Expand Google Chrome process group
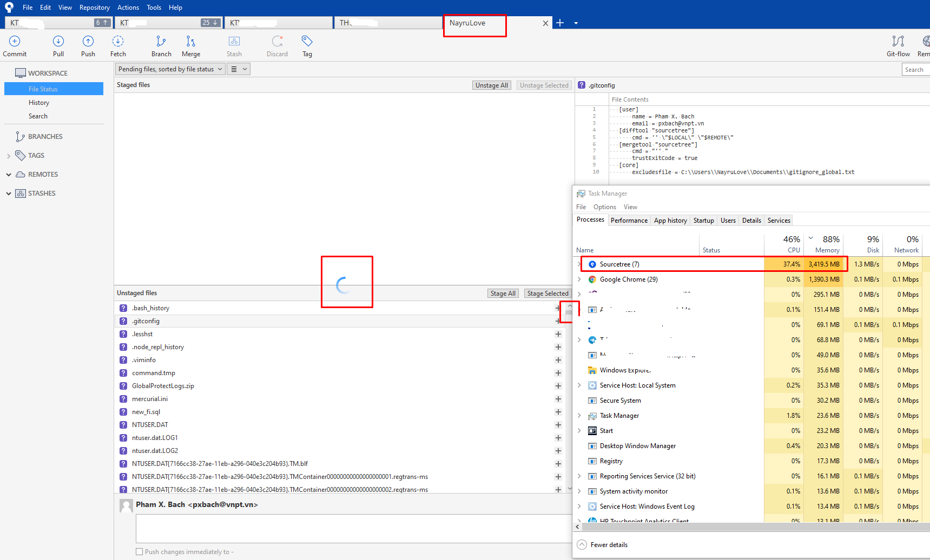930x560 pixels. [579, 279]
